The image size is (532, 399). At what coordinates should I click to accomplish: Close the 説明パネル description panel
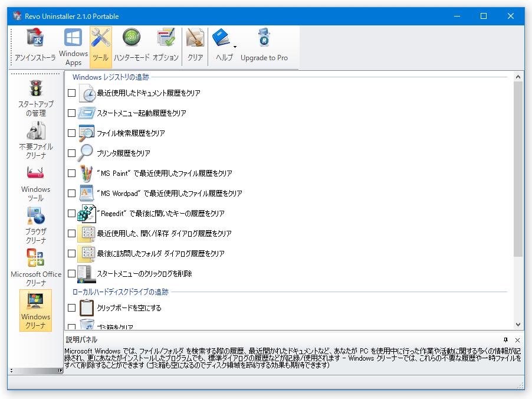point(517,340)
